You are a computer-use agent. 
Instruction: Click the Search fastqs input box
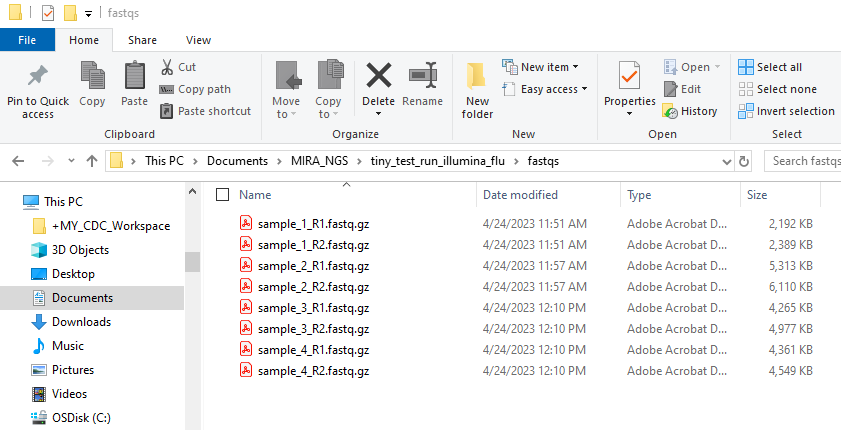[x=802, y=160]
